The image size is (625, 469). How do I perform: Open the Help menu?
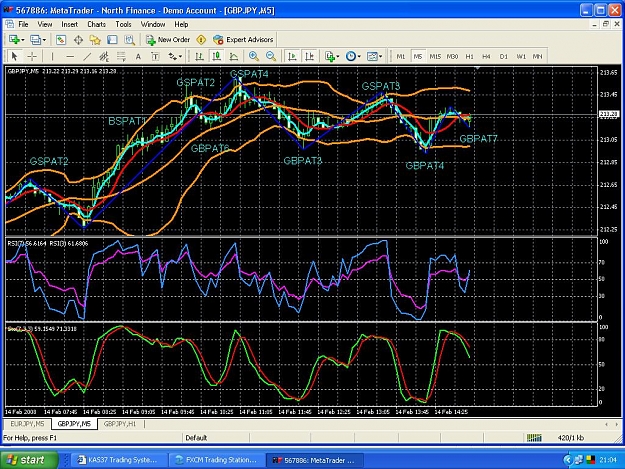[181, 24]
